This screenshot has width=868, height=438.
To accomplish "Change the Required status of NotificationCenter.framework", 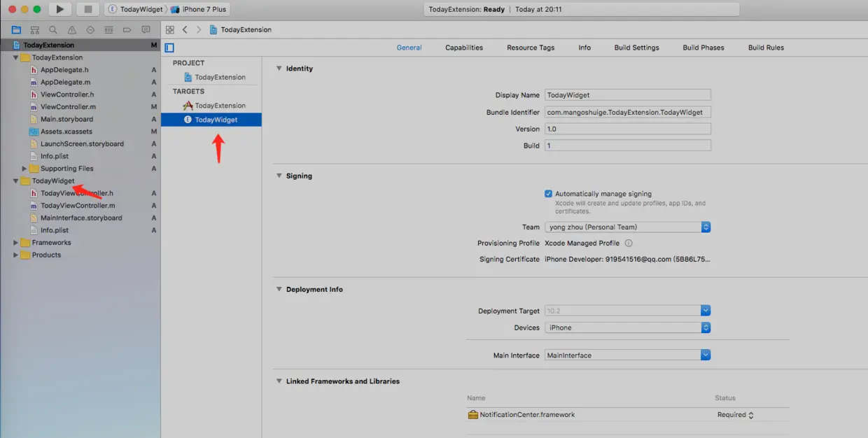I will point(736,415).
